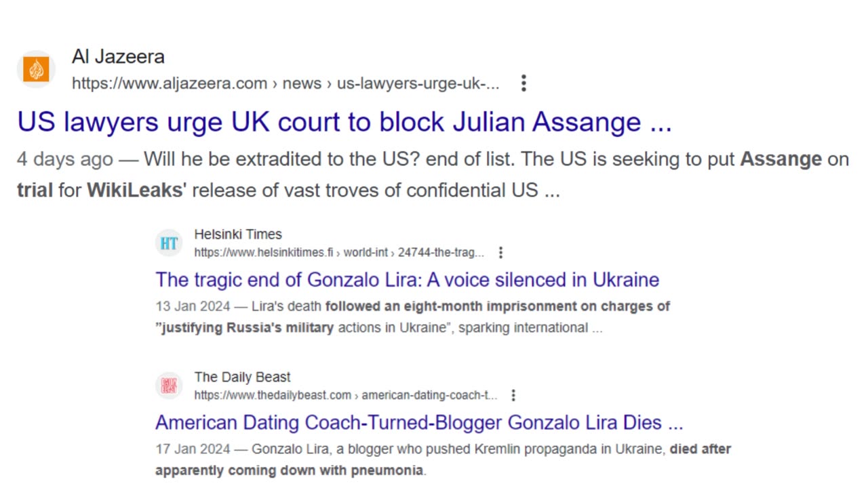Click the thedailybeast.com URL breadcrumb

(346, 395)
